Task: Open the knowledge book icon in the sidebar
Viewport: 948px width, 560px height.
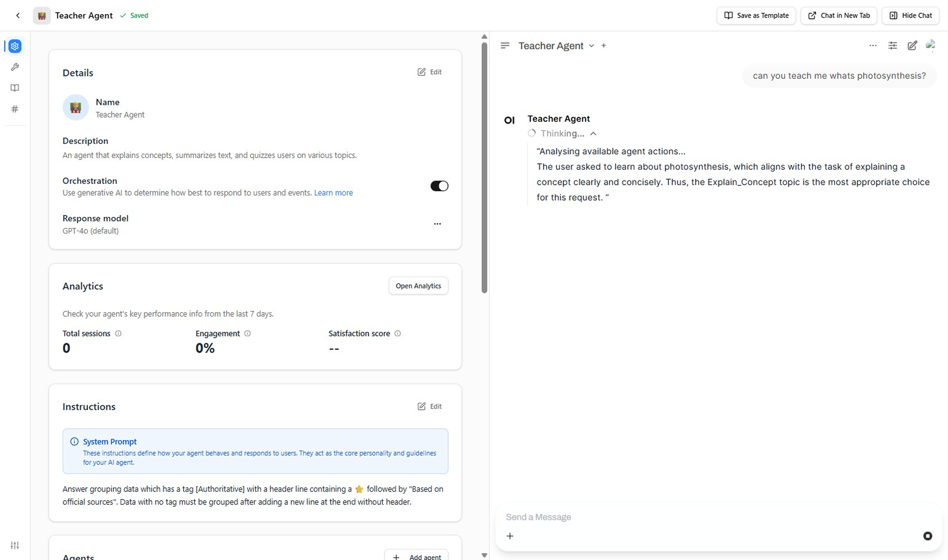Action: [15, 88]
